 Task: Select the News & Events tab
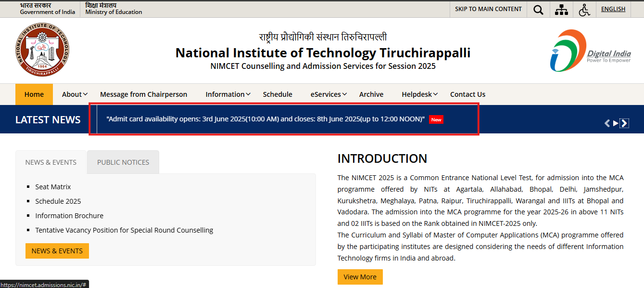[x=51, y=162]
